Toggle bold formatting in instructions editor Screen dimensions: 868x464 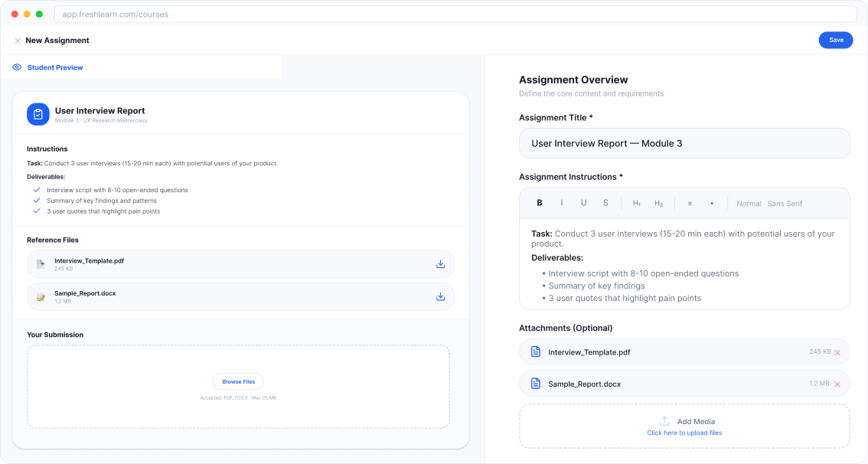(540, 203)
